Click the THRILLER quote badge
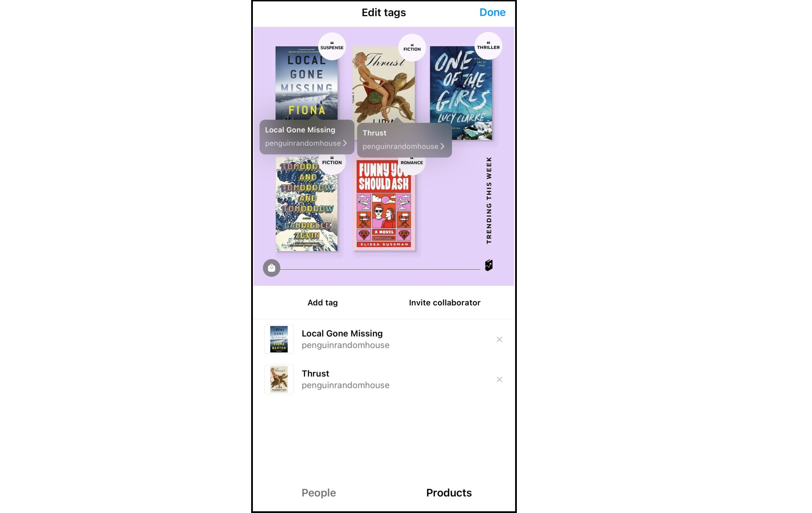 pyautogui.click(x=488, y=46)
